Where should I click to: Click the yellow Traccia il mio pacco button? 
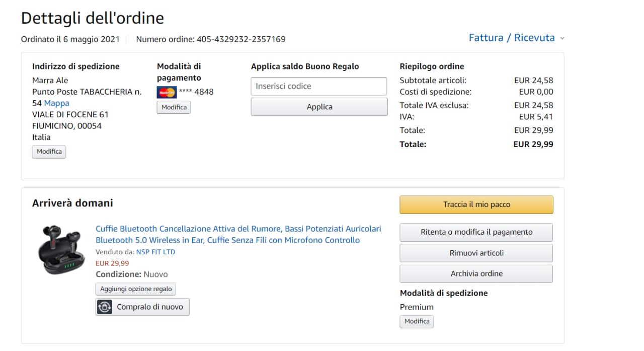476,204
